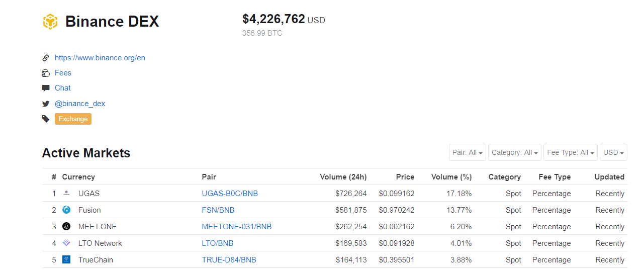Open the UGAS-B0C/BNB pair link
Screen dimensions: 644x272
point(230,194)
